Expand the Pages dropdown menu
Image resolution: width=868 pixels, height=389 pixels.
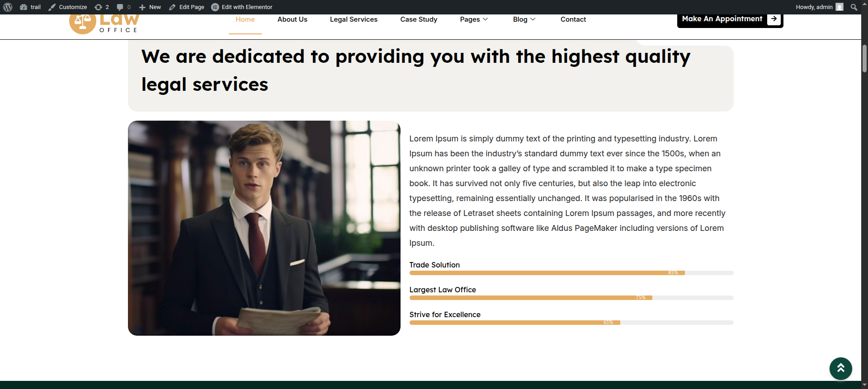click(474, 19)
